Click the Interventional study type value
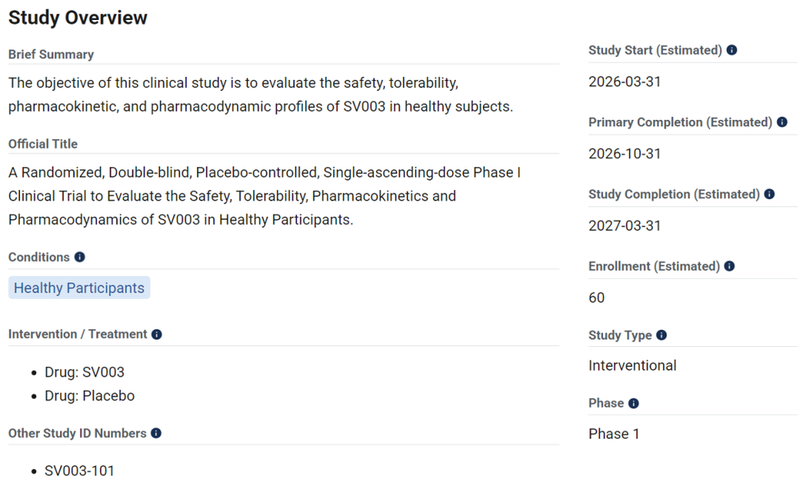 tap(632, 365)
